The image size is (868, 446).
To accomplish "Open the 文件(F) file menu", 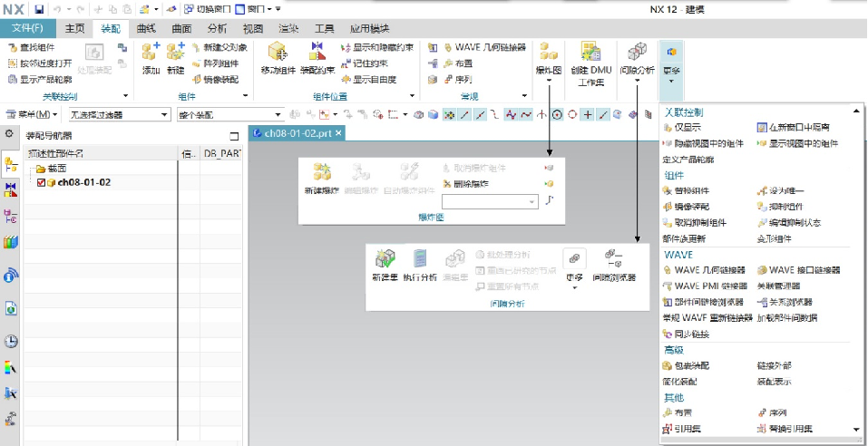I will click(x=28, y=29).
